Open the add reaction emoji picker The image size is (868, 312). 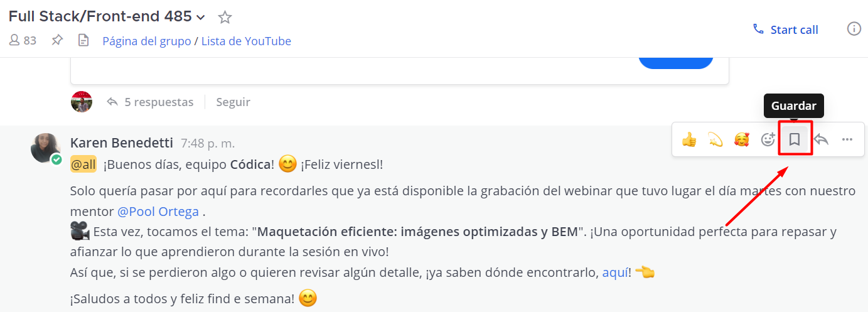(x=768, y=139)
